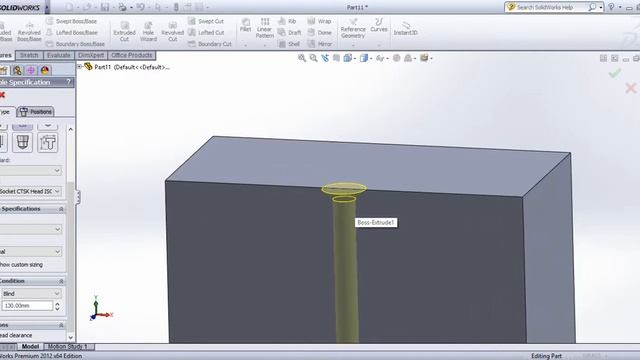Click the Print icon in title toolbar

pyautogui.click(x=122, y=7)
